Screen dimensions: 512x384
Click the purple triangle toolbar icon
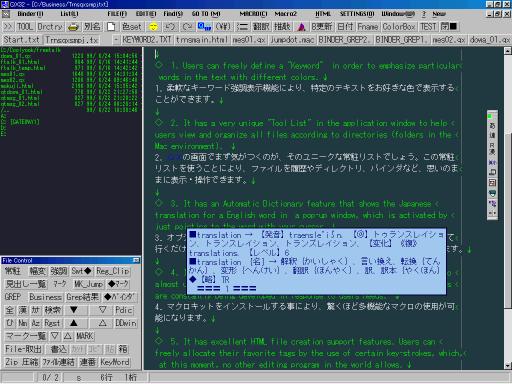pyautogui.click(x=301, y=27)
